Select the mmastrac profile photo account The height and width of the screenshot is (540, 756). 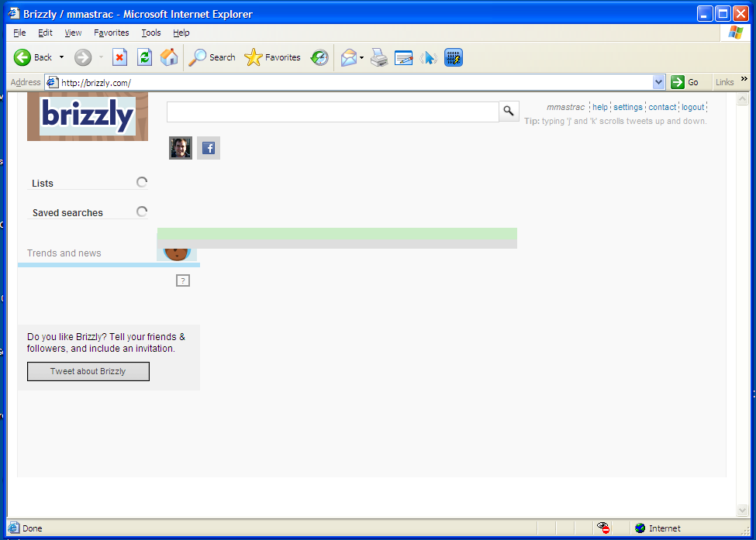[x=181, y=147]
